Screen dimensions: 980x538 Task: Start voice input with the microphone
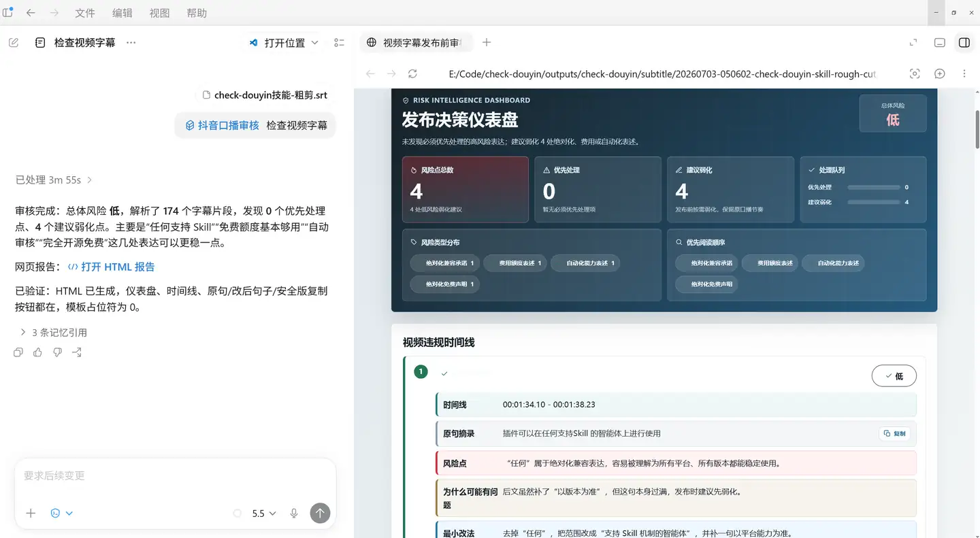[294, 514]
